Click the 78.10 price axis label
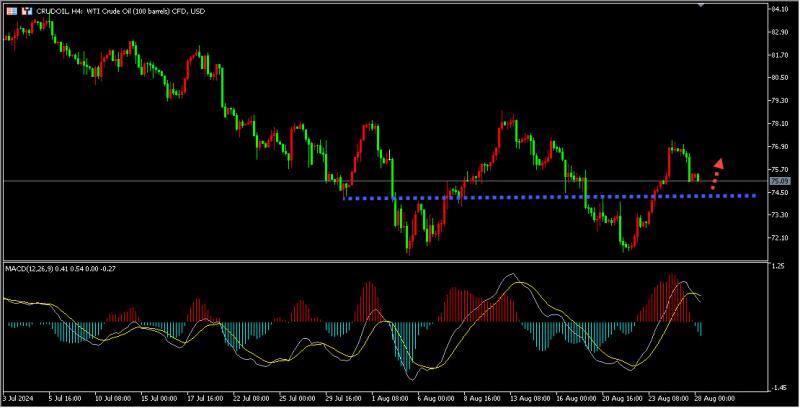The image size is (800, 408). (780, 124)
